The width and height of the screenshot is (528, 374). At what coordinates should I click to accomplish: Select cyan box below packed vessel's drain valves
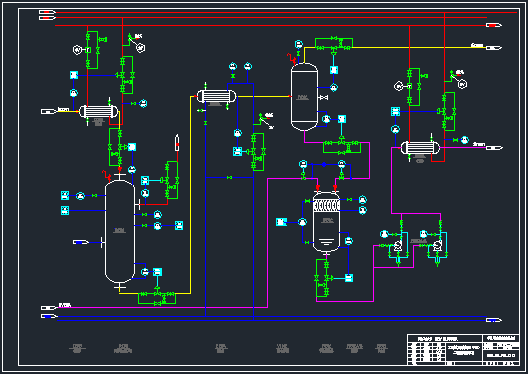pyautogui.click(x=349, y=278)
